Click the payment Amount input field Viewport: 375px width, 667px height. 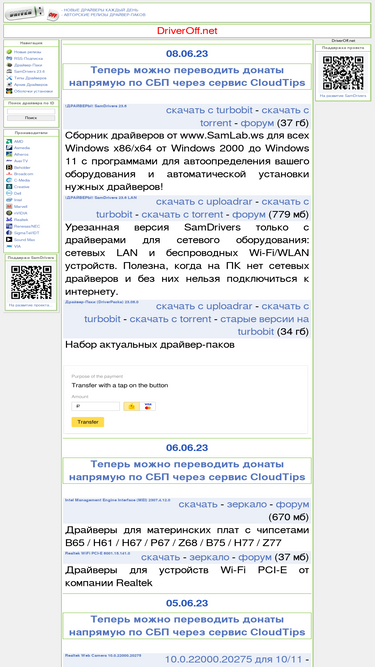pos(96,406)
